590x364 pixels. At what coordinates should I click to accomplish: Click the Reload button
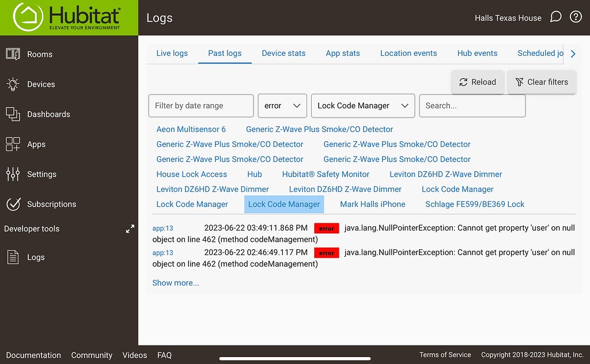(478, 82)
